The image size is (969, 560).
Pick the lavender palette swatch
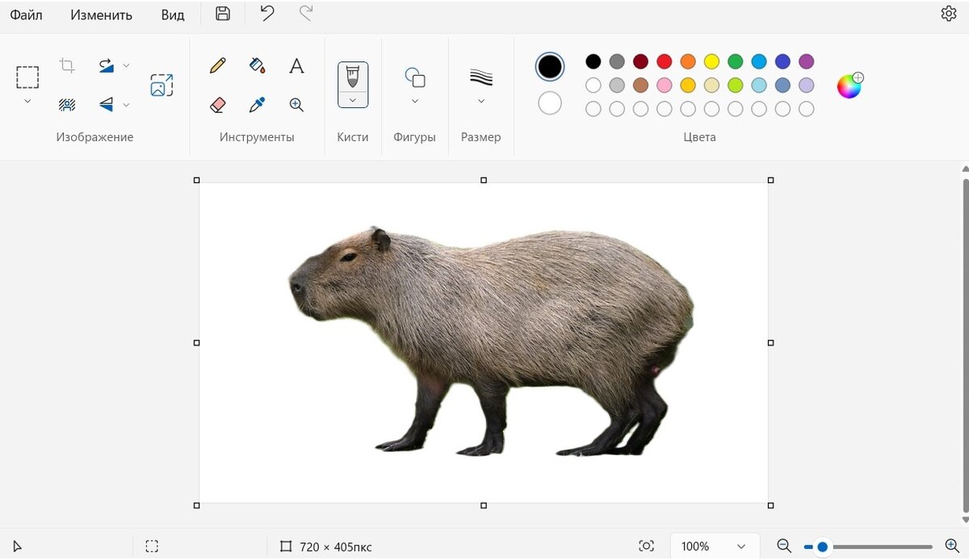pyautogui.click(x=806, y=85)
